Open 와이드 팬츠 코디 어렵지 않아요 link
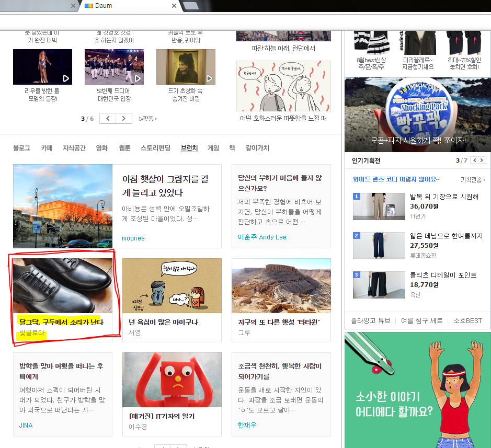Screen dimensions: 491x448 click(x=396, y=179)
